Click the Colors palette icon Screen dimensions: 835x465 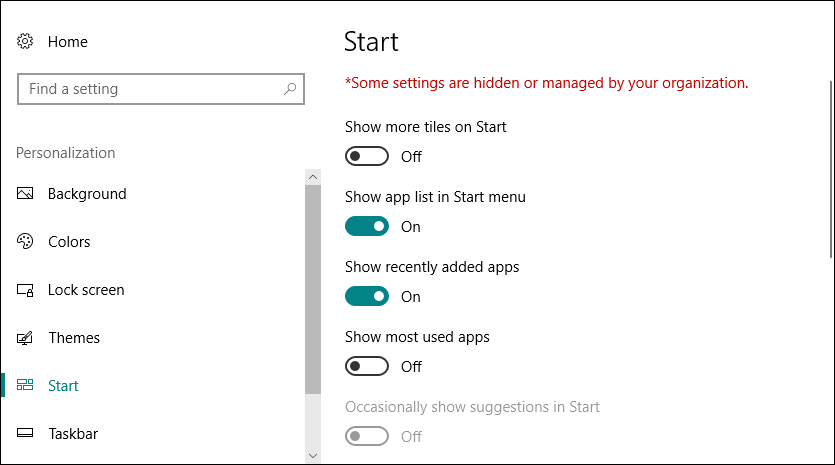(26, 242)
